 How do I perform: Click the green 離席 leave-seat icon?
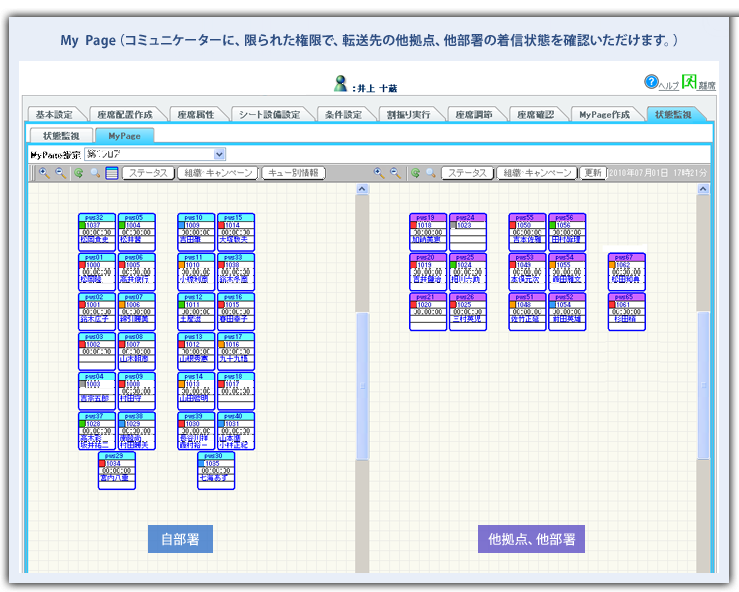tap(689, 82)
